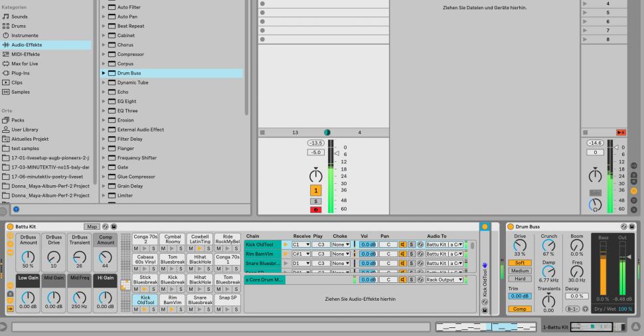Enable the Comp switch in Drum Buss
This screenshot has height=336, width=644.
(x=519, y=309)
